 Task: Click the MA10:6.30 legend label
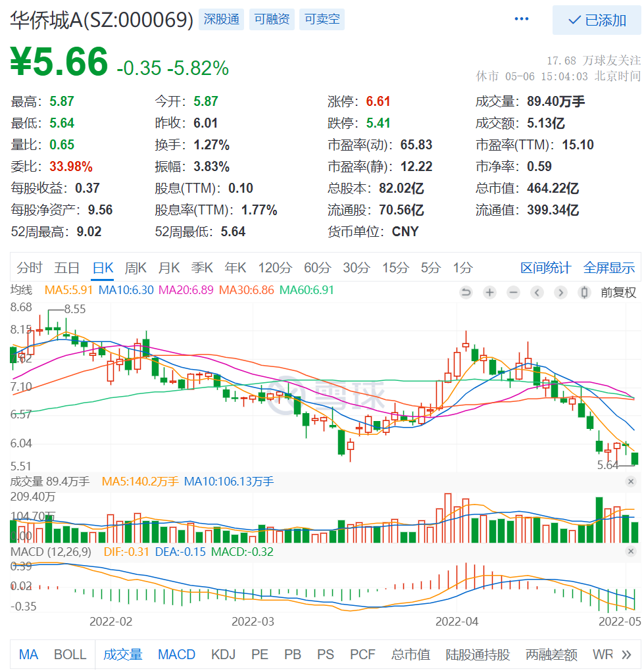point(126,290)
